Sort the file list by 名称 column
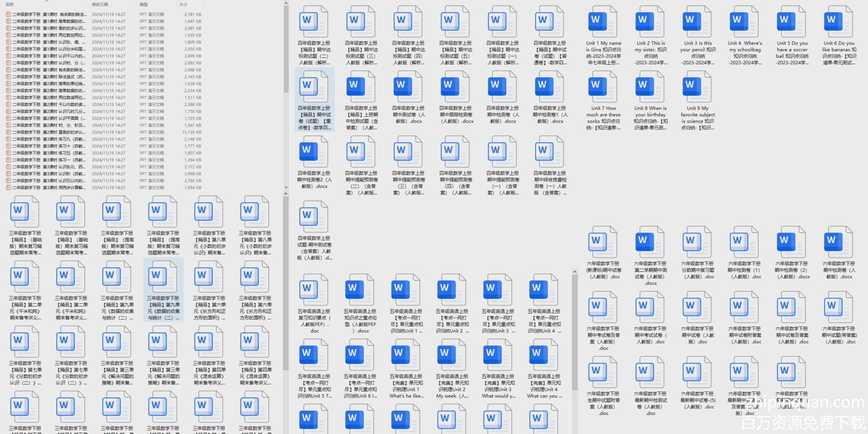The image size is (868, 434). tap(10, 4)
